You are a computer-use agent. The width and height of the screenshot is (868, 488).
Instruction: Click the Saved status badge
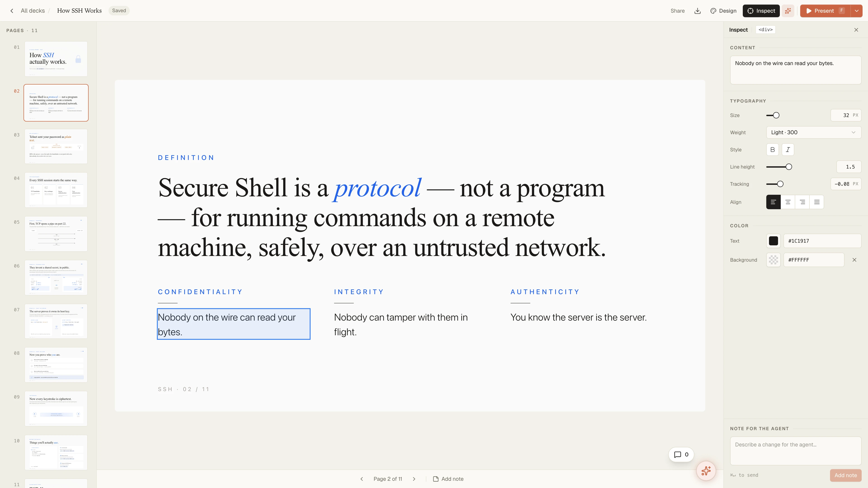pyautogui.click(x=119, y=11)
